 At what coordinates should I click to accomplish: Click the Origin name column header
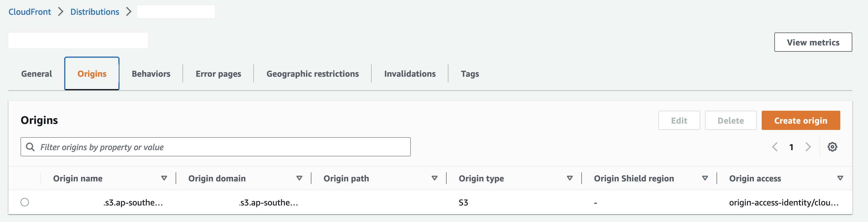click(77, 178)
